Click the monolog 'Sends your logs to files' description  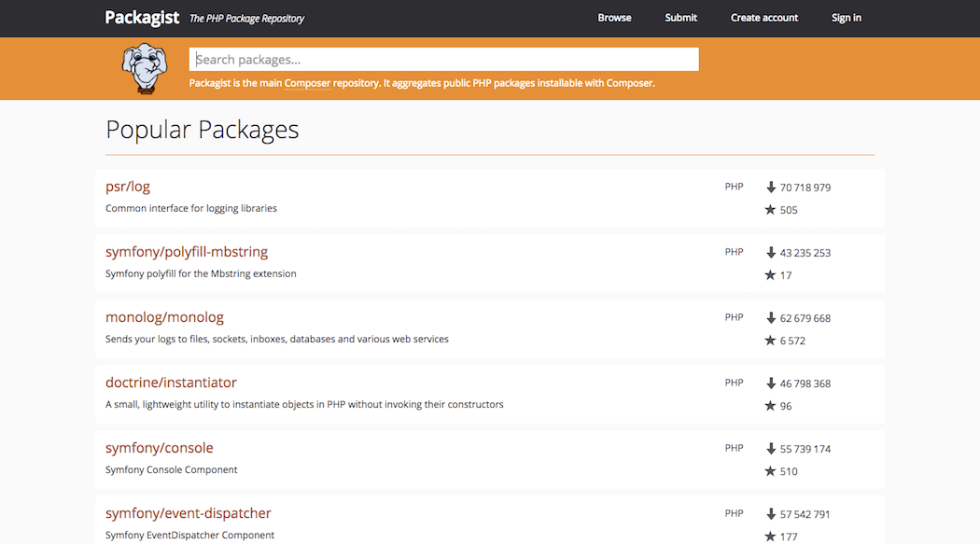pyautogui.click(x=277, y=339)
